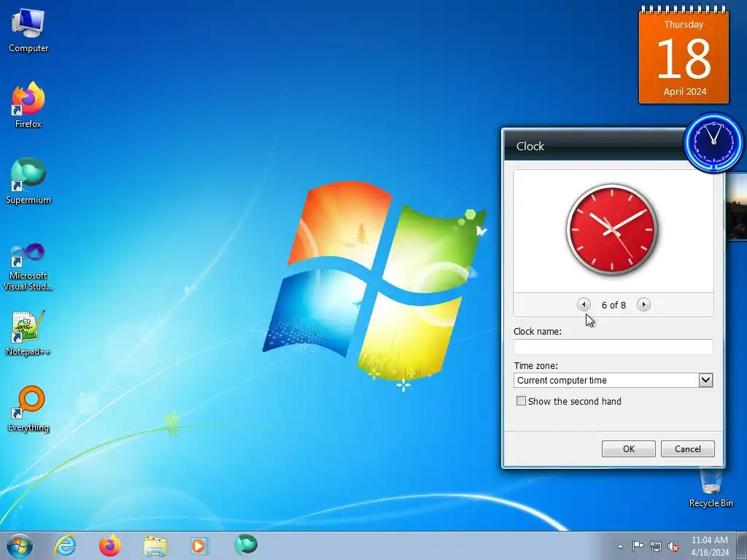Select the Everything desktop shortcut
This screenshot has height=560, width=747.
click(28, 408)
